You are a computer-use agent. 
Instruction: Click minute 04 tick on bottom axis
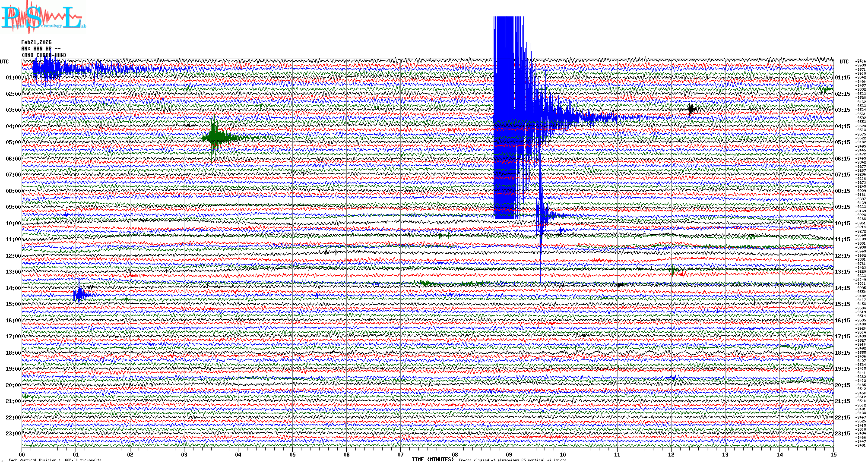(238, 454)
